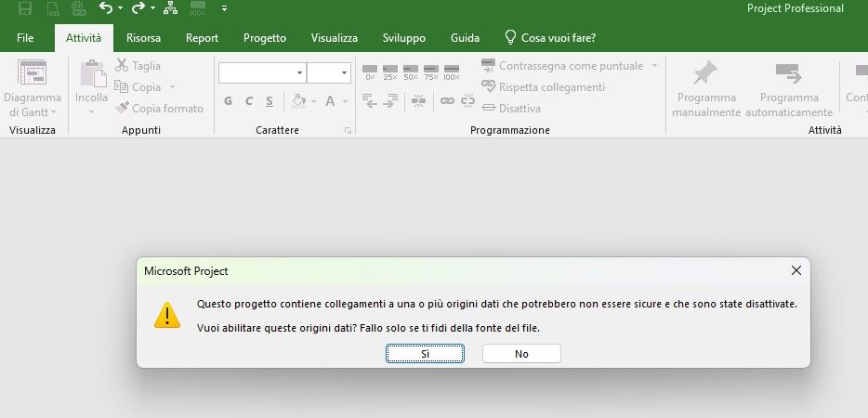Toggle bold G formatting
Screen dimensions: 868x418
point(228,101)
